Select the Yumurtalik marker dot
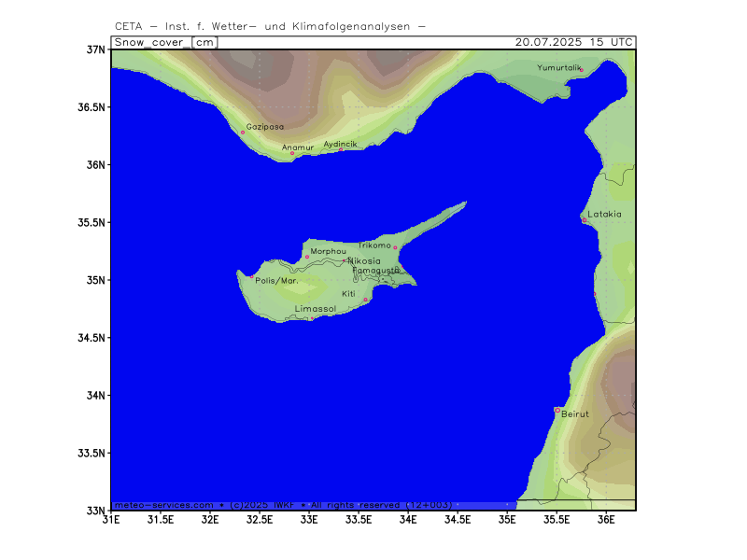The height and width of the screenshot is (560, 747). tap(582, 70)
